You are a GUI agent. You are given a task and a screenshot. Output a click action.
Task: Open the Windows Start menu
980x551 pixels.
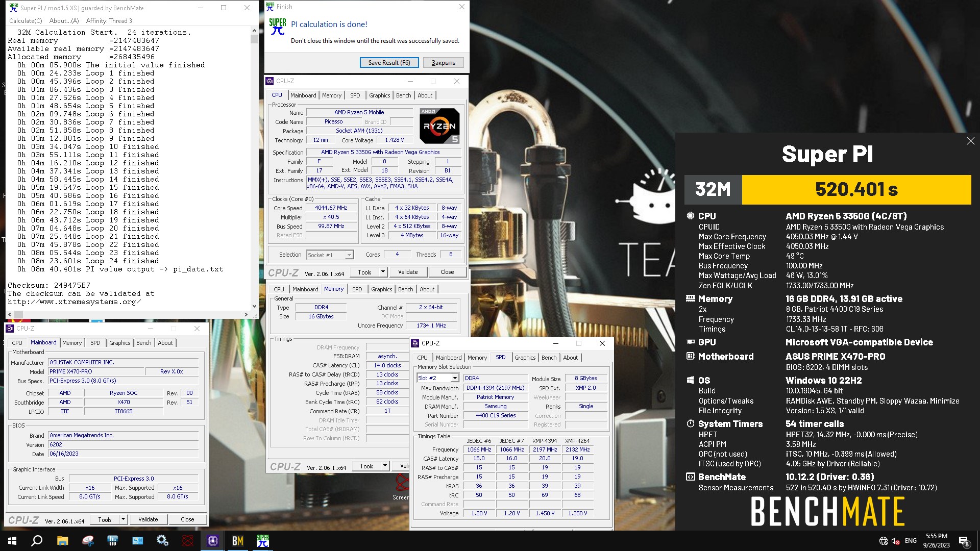pos(12,541)
